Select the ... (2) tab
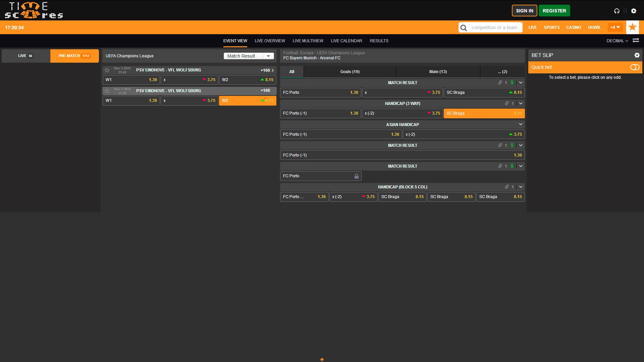The width and height of the screenshot is (644, 362). pyautogui.click(x=502, y=72)
